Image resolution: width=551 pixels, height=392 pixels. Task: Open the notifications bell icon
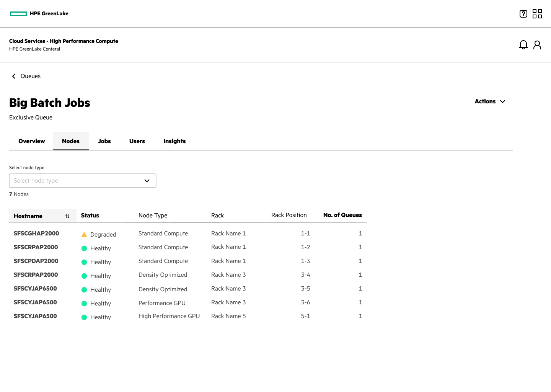[x=523, y=45]
